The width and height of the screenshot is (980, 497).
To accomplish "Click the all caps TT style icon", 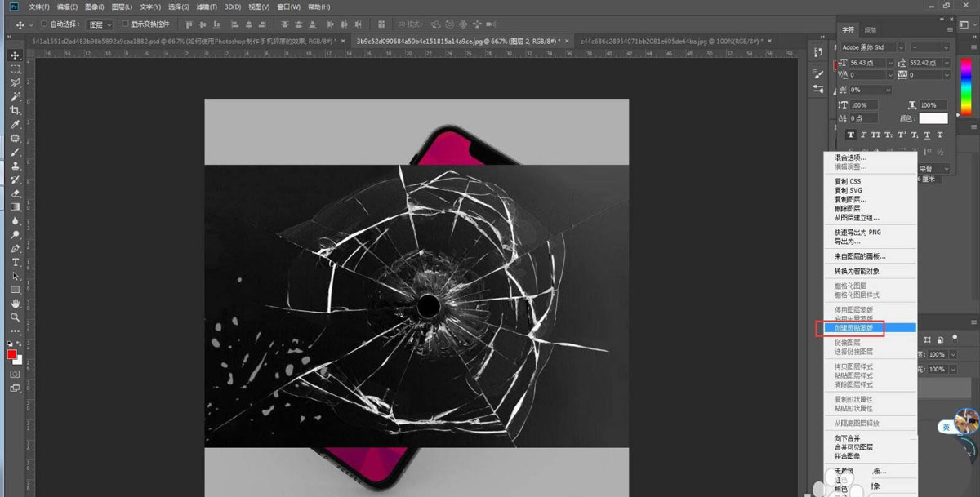I will 876,135.
